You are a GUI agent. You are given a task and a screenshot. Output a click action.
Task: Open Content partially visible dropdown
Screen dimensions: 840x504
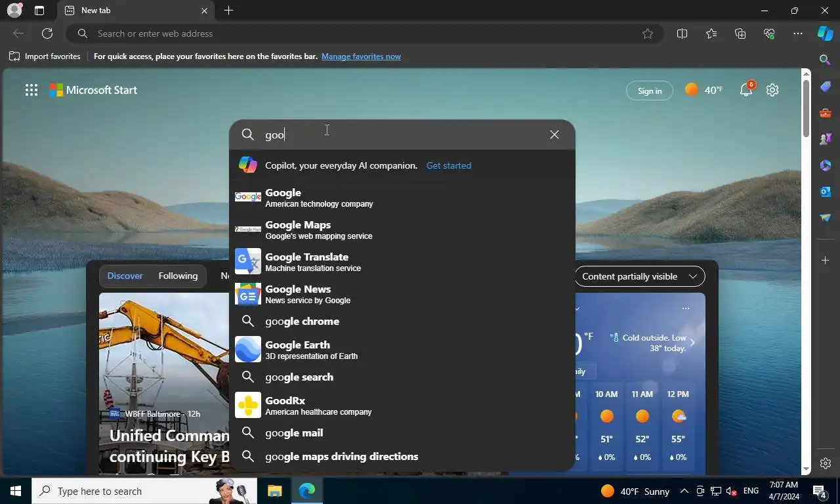coord(640,276)
